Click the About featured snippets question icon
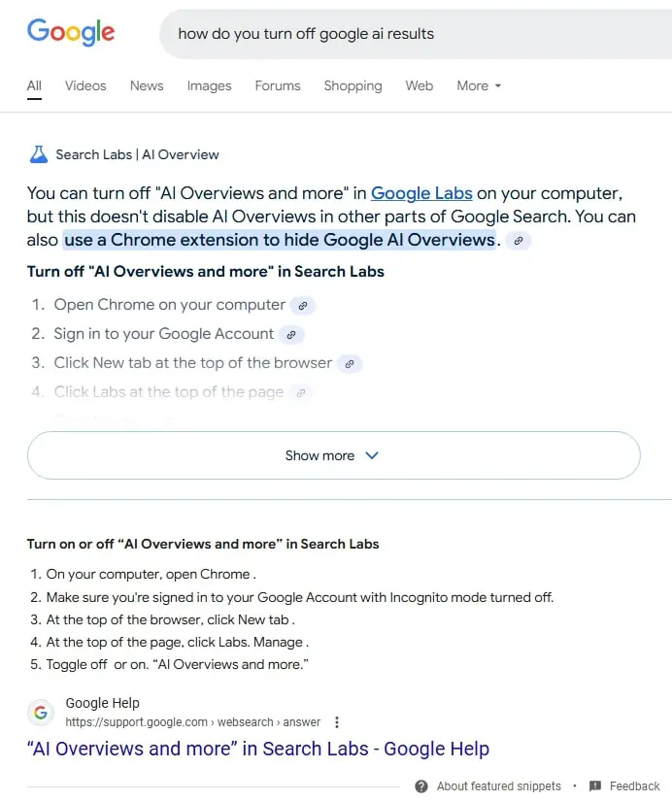 (421, 786)
